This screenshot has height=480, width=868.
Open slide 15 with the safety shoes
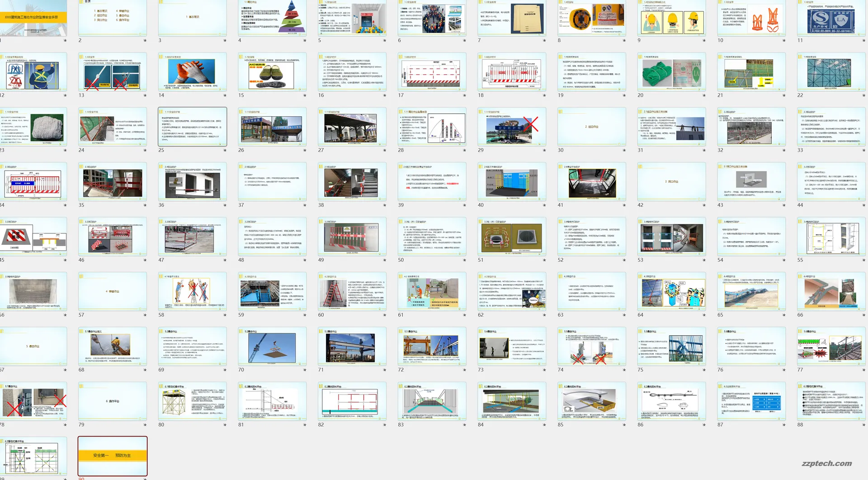click(272, 72)
